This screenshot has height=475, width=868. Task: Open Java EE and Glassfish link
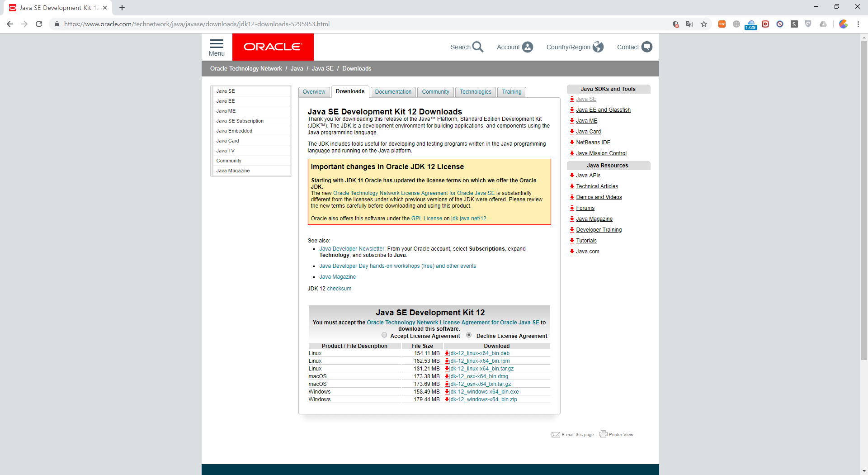[x=603, y=110]
